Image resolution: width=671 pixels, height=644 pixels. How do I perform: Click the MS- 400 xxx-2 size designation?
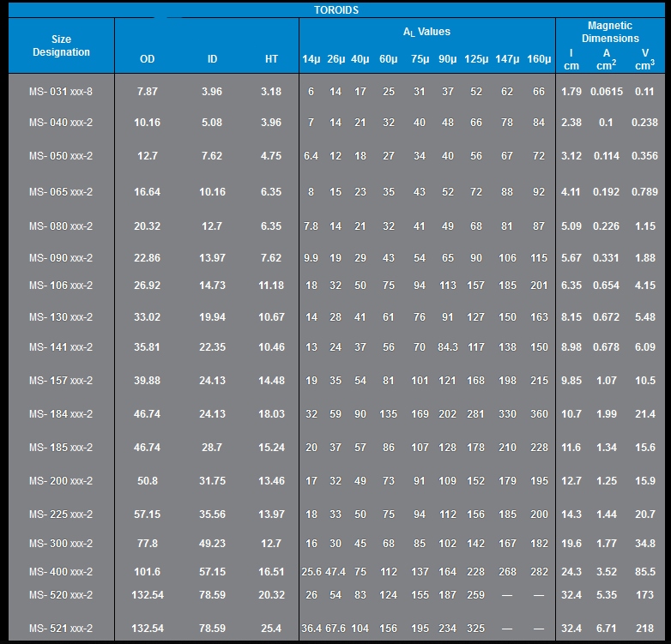pyautogui.click(x=61, y=572)
